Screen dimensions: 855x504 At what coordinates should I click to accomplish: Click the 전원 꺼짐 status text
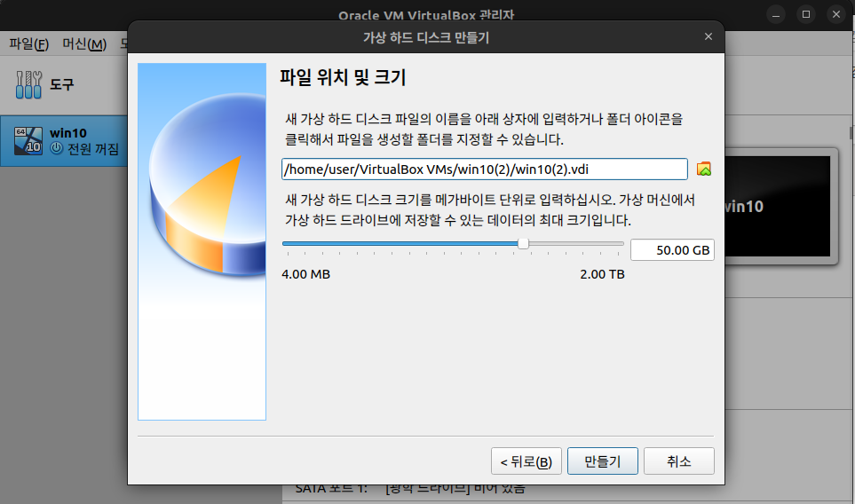coord(93,148)
